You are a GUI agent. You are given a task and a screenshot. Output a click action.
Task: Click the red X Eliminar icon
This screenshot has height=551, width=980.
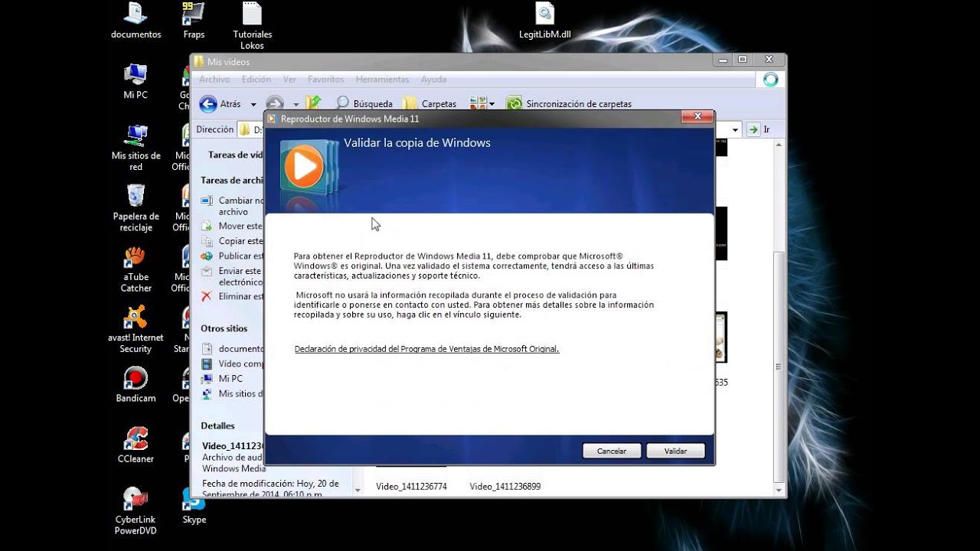tap(207, 296)
